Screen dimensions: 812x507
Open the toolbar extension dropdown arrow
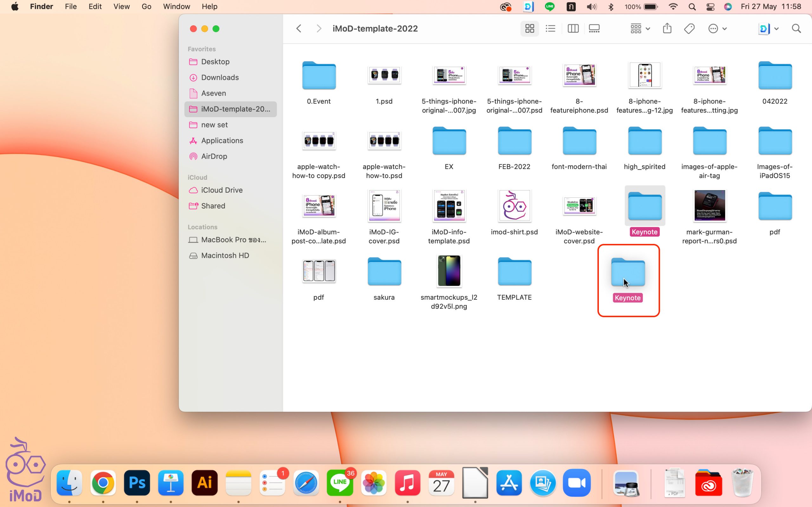(776, 29)
